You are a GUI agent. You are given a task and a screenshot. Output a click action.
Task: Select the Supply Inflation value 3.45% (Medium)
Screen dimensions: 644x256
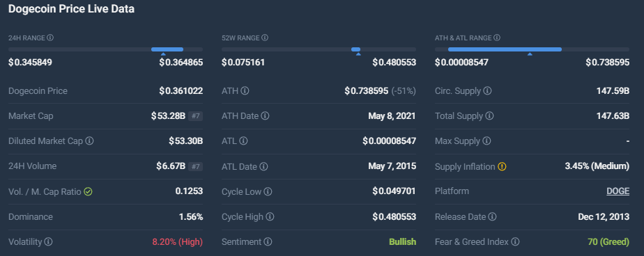pyautogui.click(x=597, y=166)
